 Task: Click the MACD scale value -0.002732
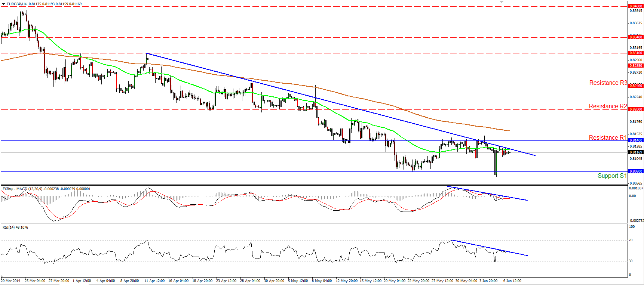click(x=636, y=221)
